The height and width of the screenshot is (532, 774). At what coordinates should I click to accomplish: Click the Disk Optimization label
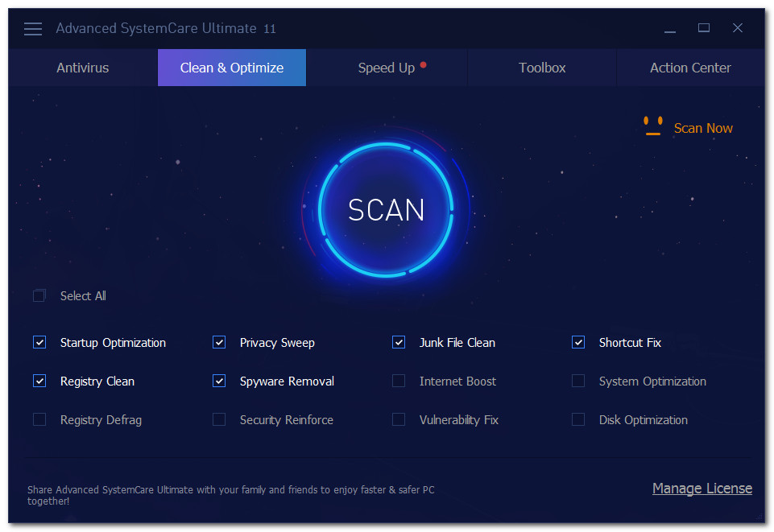click(644, 420)
